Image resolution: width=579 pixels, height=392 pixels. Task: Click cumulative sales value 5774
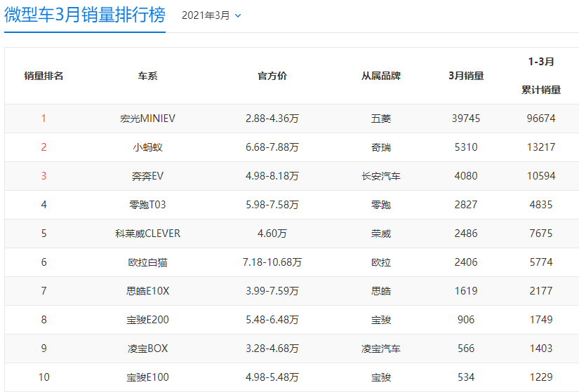(541, 262)
